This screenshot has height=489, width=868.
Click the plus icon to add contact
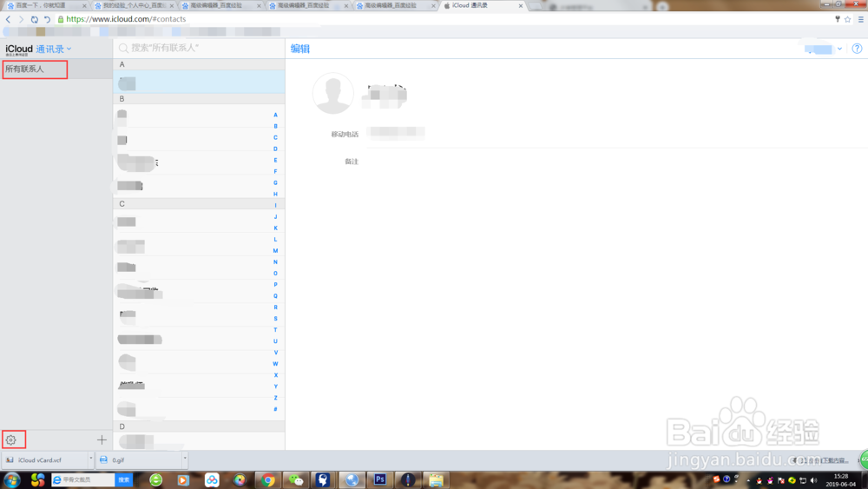click(x=102, y=440)
